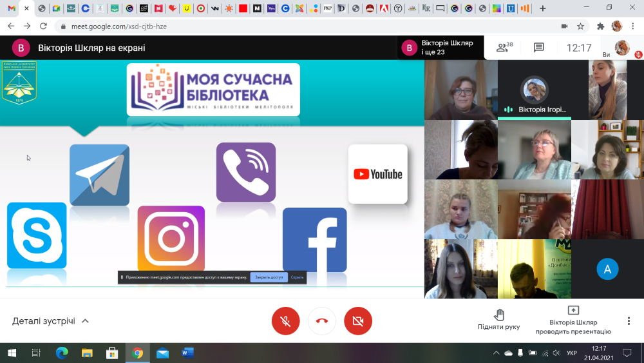This screenshot has width=644, height=363.
Task: Open the three-dot more options menu
Action: [629, 321]
